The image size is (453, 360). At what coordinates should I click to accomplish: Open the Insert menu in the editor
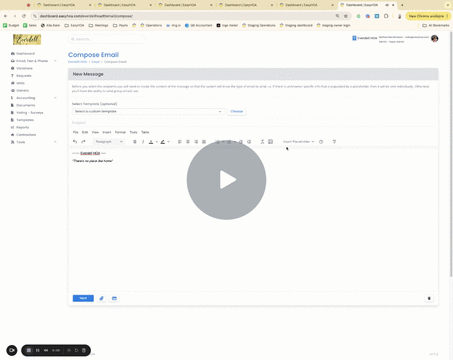pyautogui.click(x=107, y=132)
